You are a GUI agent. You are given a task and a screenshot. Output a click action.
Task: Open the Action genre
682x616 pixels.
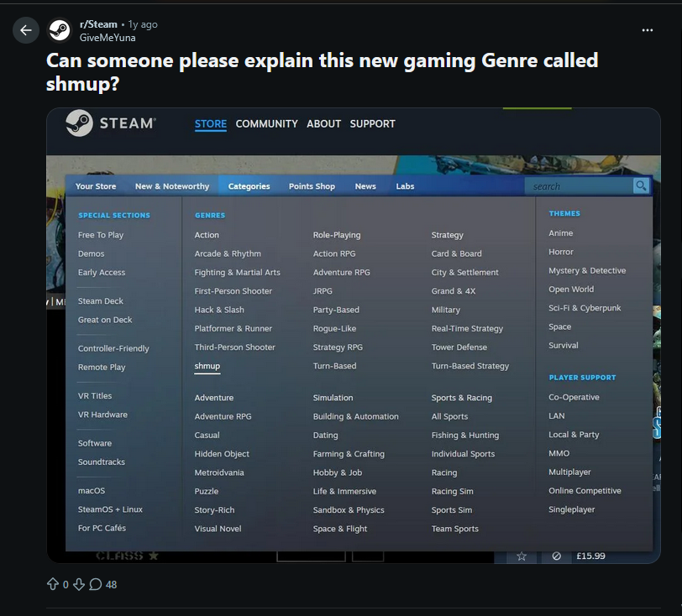207,235
